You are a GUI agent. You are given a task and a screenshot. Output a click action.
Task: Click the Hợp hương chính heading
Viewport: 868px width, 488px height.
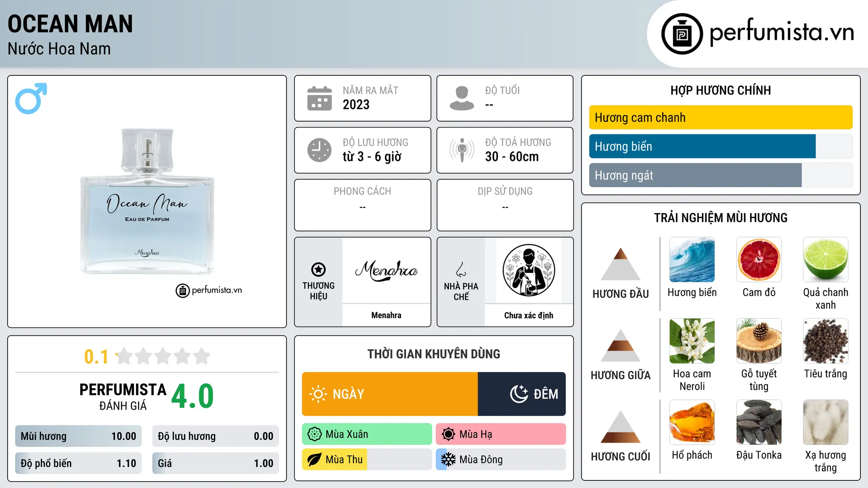[721, 90]
